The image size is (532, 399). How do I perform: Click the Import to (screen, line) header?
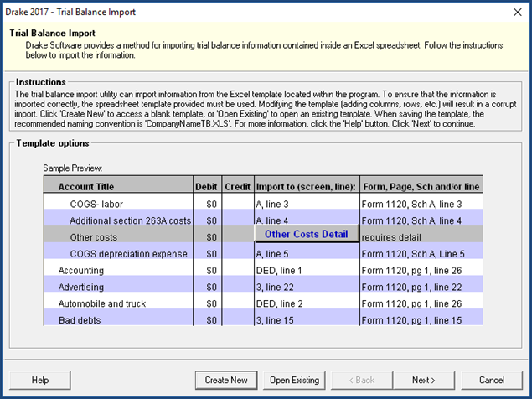(306, 186)
